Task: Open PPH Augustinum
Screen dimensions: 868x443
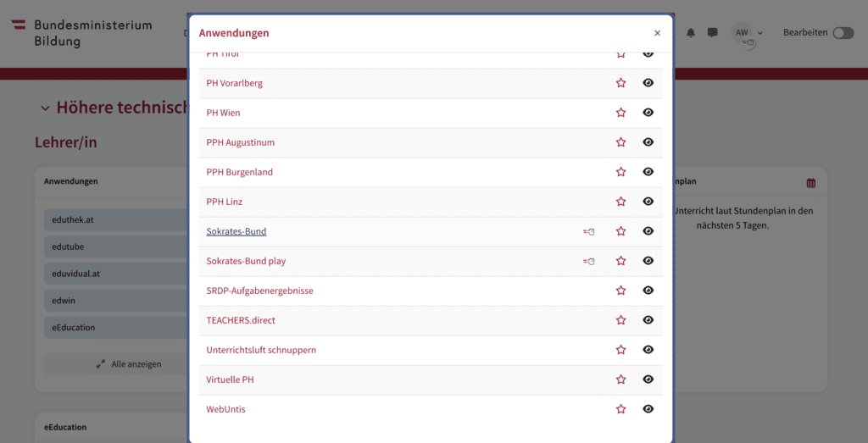Action: [240, 142]
